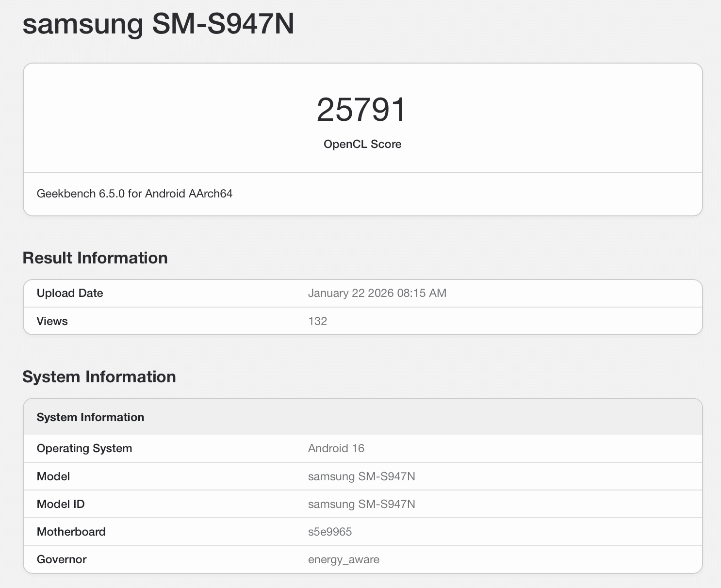This screenshot has height=588, width=721.
Task: Click the samsung SM-S947N page title
Action: (158, 23)
